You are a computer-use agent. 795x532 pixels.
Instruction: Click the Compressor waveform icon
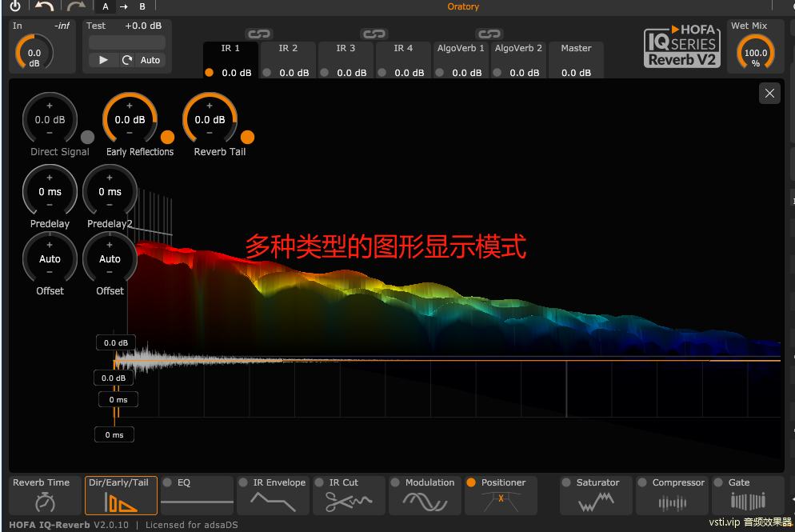tap(673, 502)
